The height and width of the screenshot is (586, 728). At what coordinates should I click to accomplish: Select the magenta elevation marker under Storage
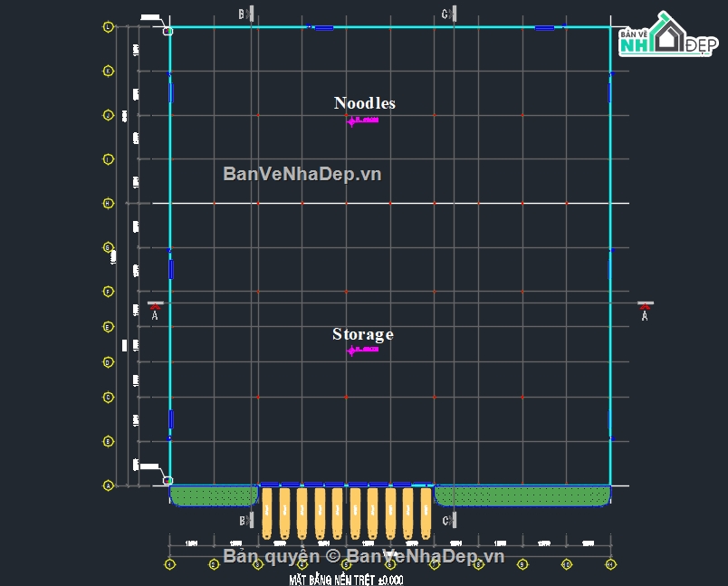pyautogui.click(x=362, y=350)
